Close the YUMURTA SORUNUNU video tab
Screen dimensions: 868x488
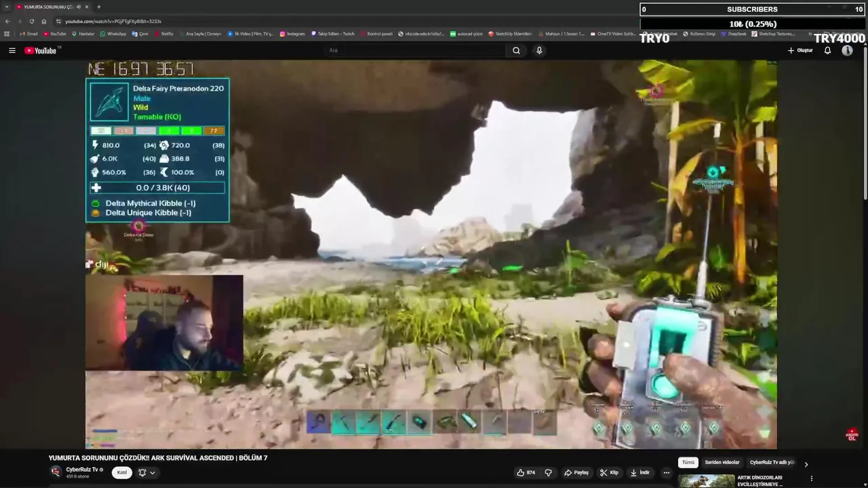click(x=86, y=7)
